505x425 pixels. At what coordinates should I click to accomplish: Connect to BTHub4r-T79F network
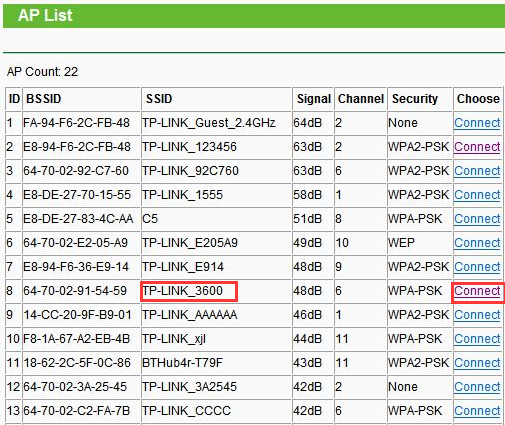[x=477, y=363]
